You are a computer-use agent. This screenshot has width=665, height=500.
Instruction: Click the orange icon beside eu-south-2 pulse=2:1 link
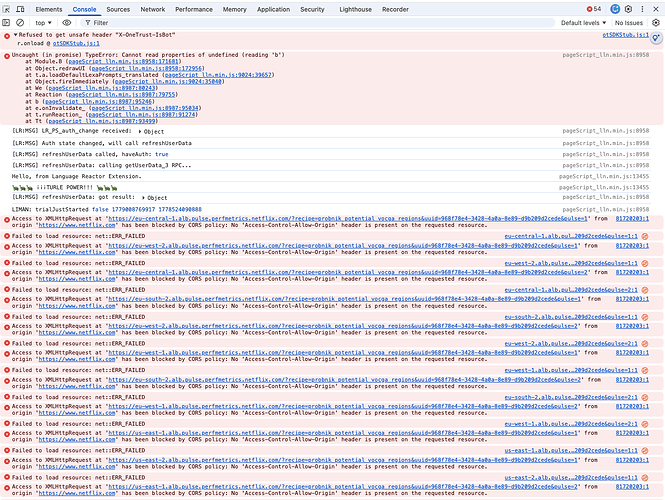(645, 397)
